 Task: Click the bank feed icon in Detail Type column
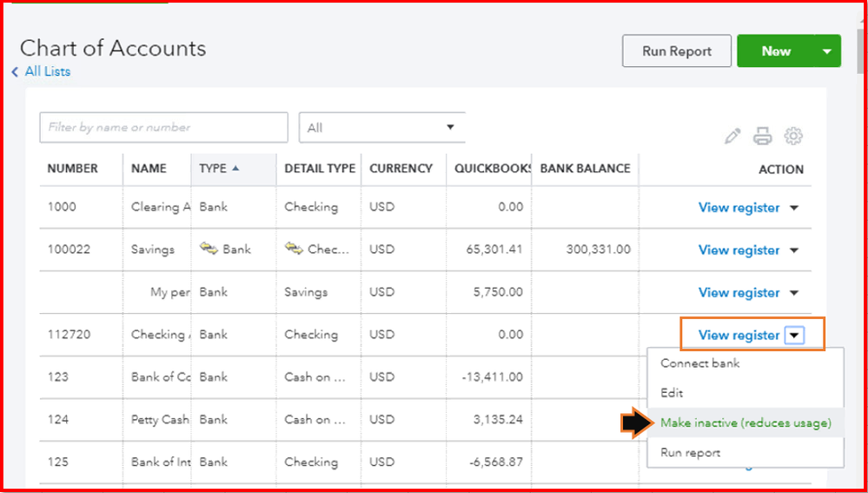pyautogui.click(x=293, y=250)
